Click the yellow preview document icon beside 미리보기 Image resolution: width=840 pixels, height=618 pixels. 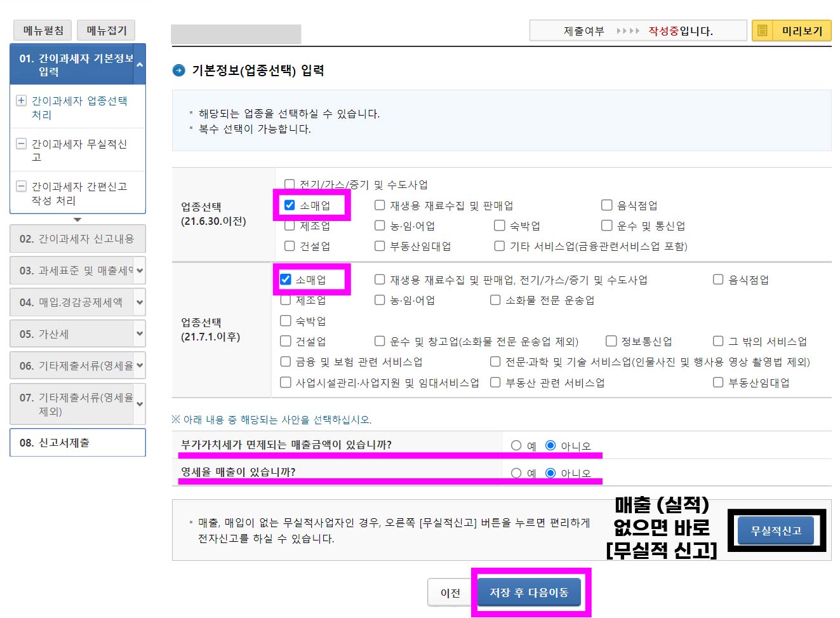pyautogui.click(x=762, y=30)
